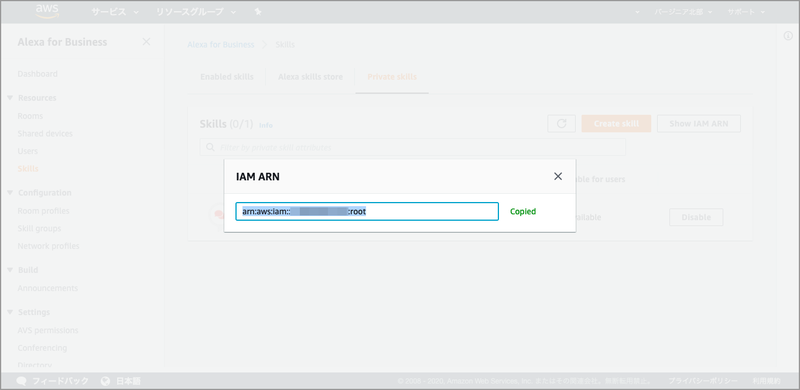Select the Private skills tab
The width and height of the screenshot is (800, 390).
(392, 77)
